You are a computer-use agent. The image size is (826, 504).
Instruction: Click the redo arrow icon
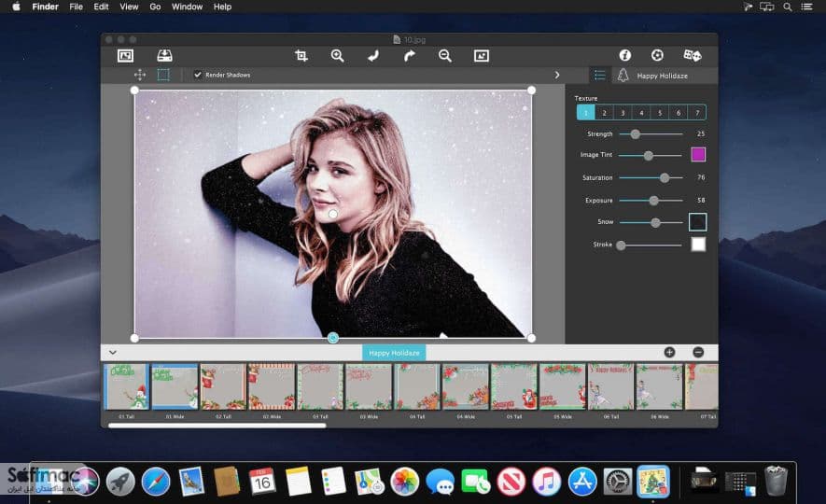[x=410, y=56]
